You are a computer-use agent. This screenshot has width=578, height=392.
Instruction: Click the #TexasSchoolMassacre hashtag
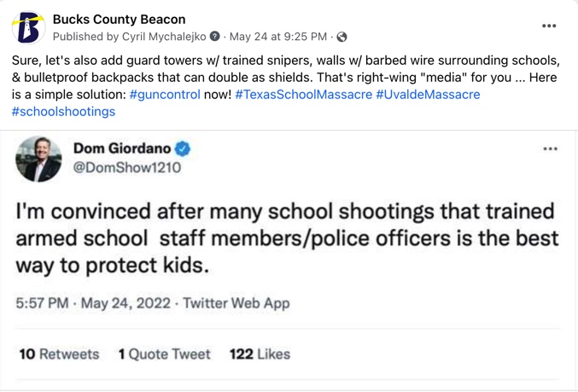click(303, 94)
